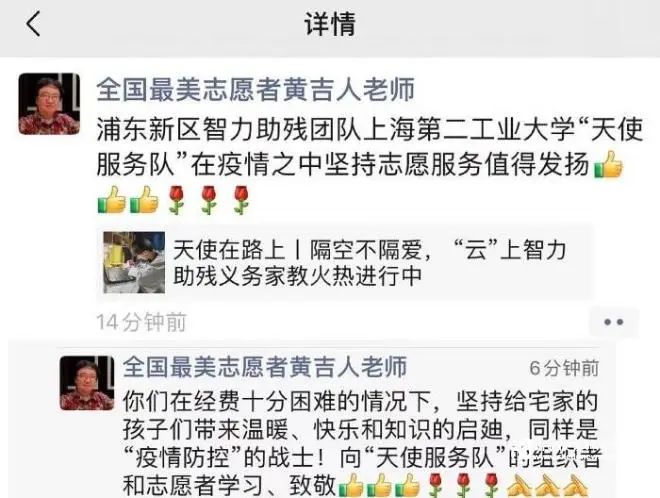Tap the first rose emoji in the post

(x=176, y=200)
